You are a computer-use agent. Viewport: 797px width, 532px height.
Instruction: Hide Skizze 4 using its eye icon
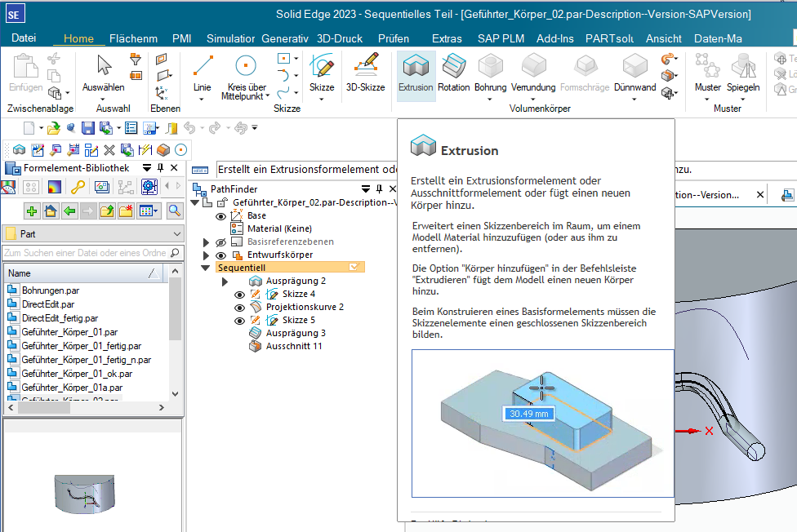(239, 295)
